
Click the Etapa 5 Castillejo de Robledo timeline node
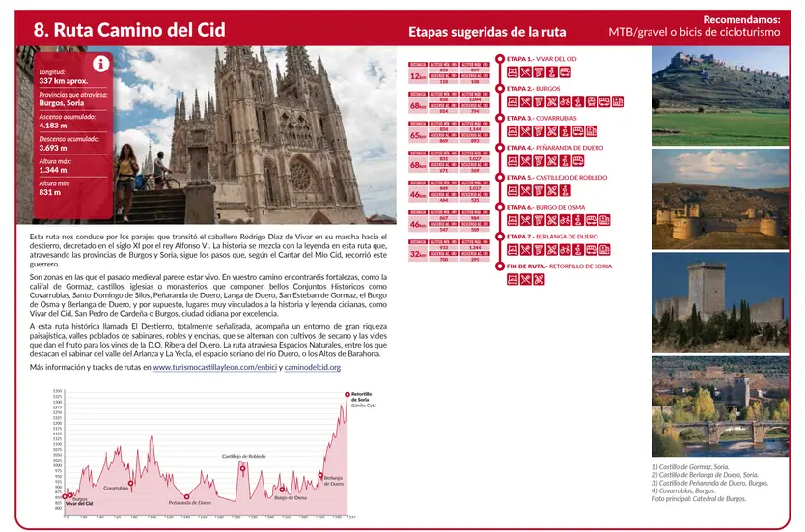point(500,177)
